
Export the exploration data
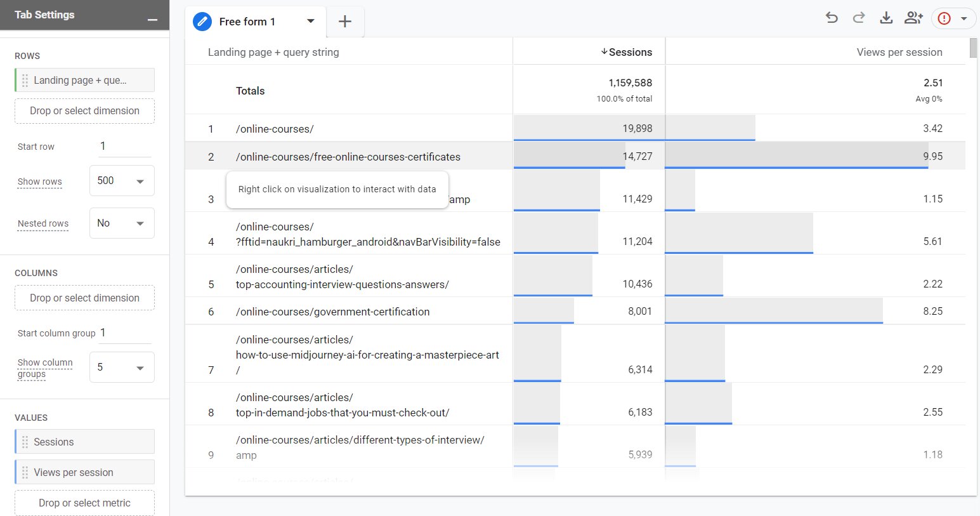[885, 18]
